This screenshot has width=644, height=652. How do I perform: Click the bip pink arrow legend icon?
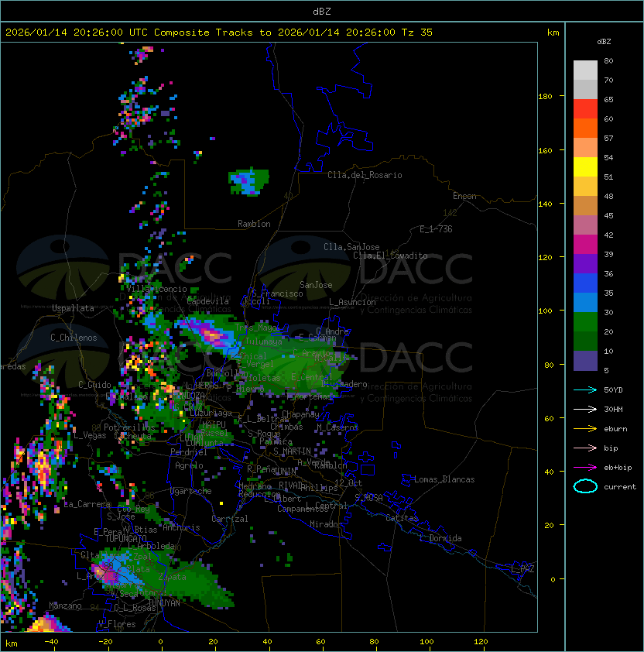(x=585, y=448)
